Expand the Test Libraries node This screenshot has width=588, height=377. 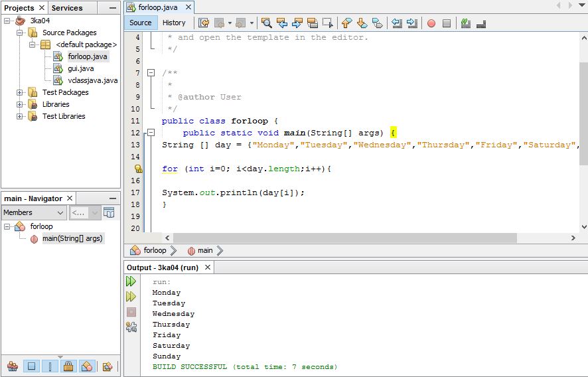click(19, 116)
